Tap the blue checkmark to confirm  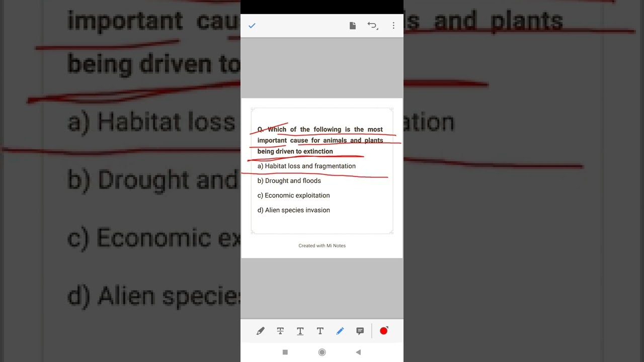[x=252, y=26]
